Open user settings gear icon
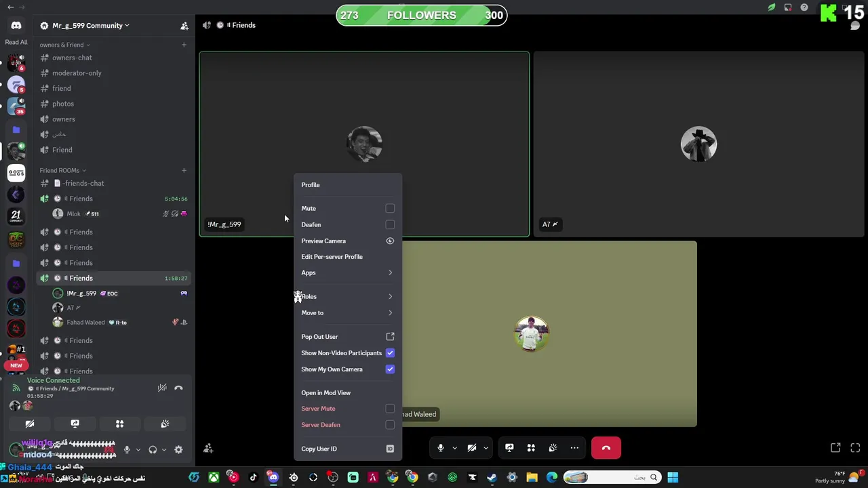Screen dimensions: 868x488 178,449
